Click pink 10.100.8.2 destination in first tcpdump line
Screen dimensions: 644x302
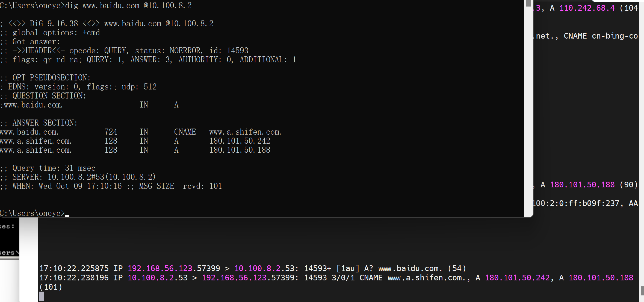pyautogui.click(x=257, y=268)
